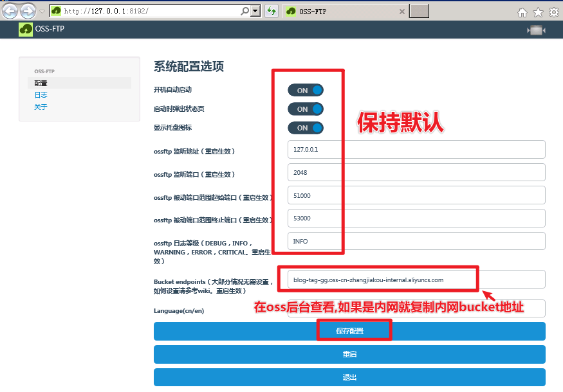Image resolution: width=563 pixels, height=392 pixels.
Task: Open the browser home page icon
Action: 522,12
